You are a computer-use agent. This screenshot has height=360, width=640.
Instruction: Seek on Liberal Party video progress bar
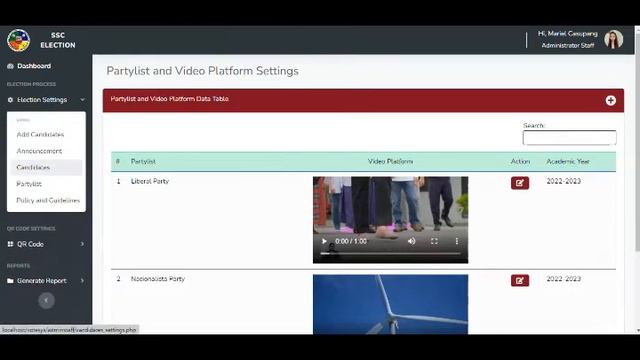tap(390, 253)
